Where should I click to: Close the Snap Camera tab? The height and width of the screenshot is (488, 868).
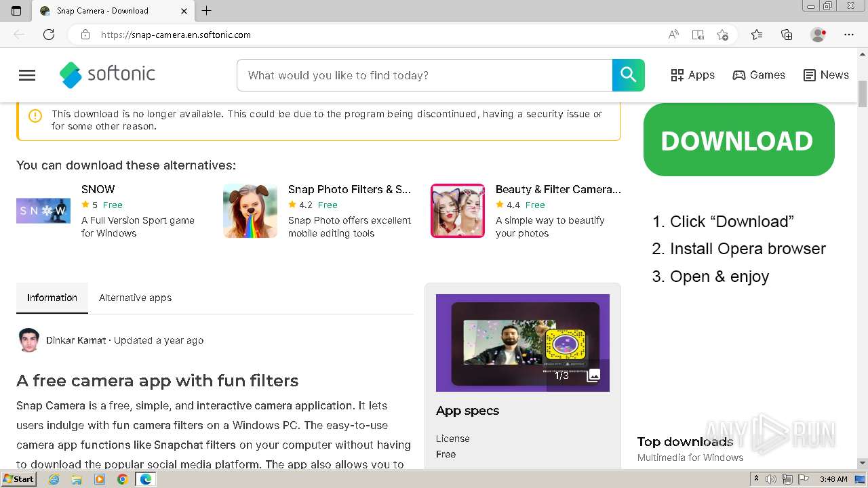coord(184,11)
